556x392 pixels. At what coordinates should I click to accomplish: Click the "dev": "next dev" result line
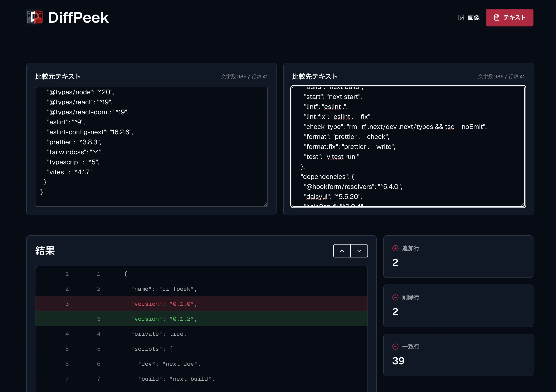[201, 364]
